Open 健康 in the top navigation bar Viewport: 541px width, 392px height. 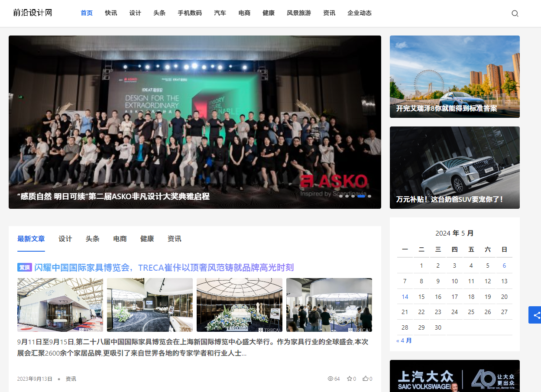tap(269, 13)
